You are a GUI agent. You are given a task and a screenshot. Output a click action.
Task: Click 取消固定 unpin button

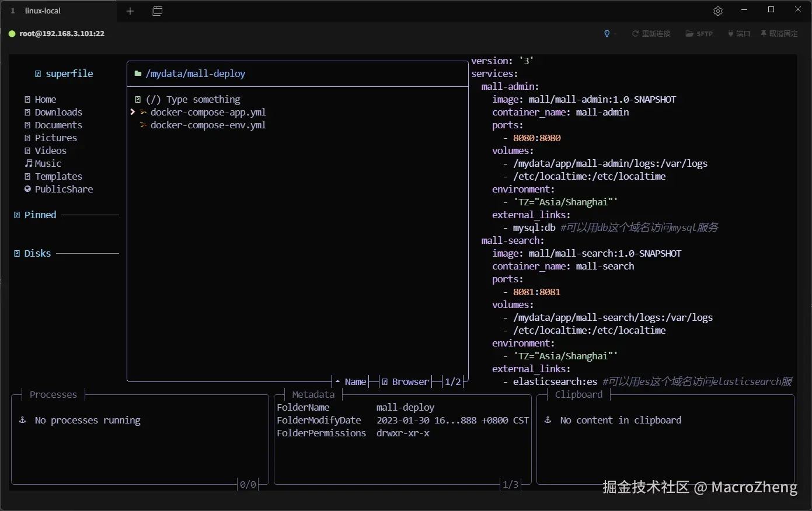coord(779,34)
